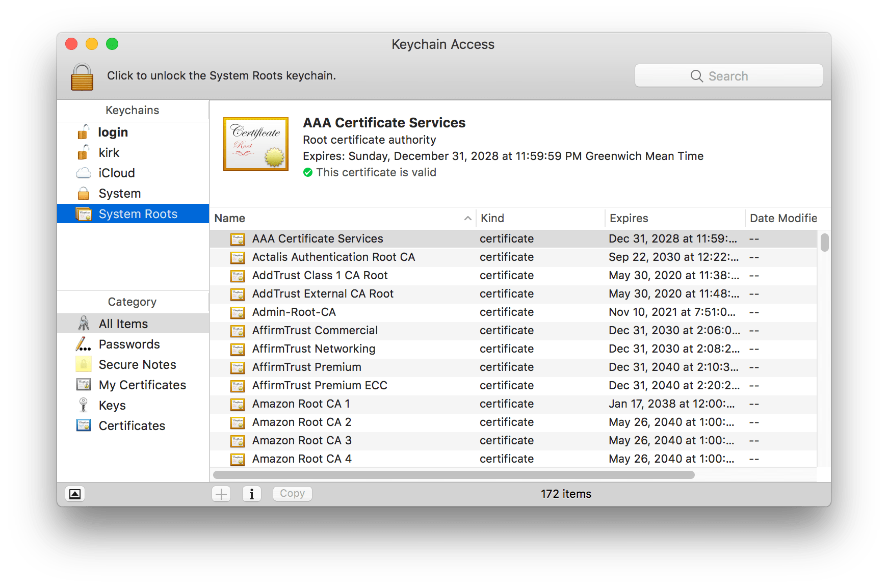
Task: Click the Actalis Authentication Root CA certificate icon
Action: [x=238, y=257]
